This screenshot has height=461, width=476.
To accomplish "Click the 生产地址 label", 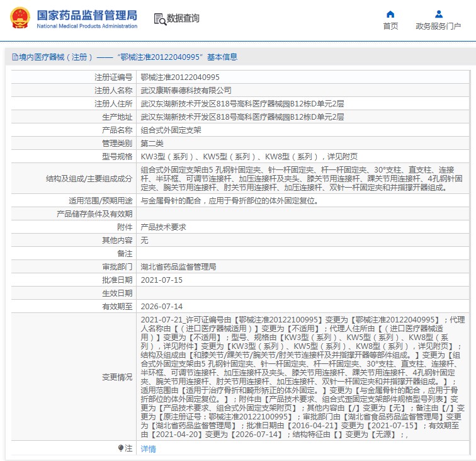I will 117,117.
